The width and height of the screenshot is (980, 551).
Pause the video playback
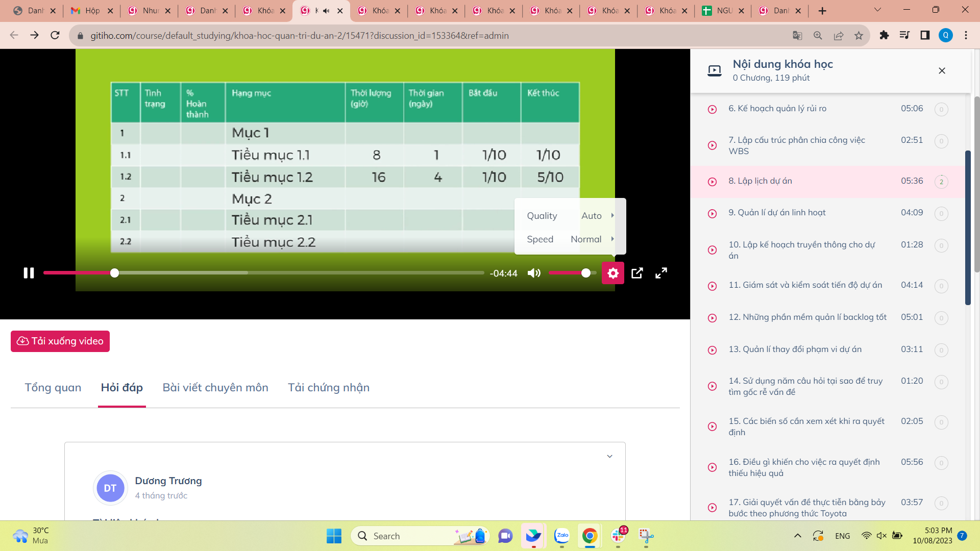[x=29, y=273]
